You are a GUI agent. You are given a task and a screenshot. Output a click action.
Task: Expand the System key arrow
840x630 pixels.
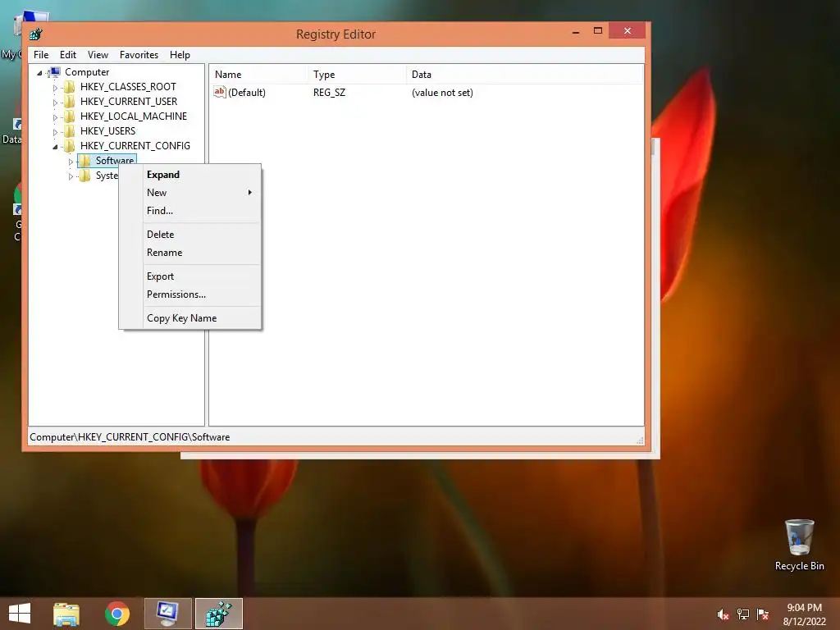click(x=71, y=176)
